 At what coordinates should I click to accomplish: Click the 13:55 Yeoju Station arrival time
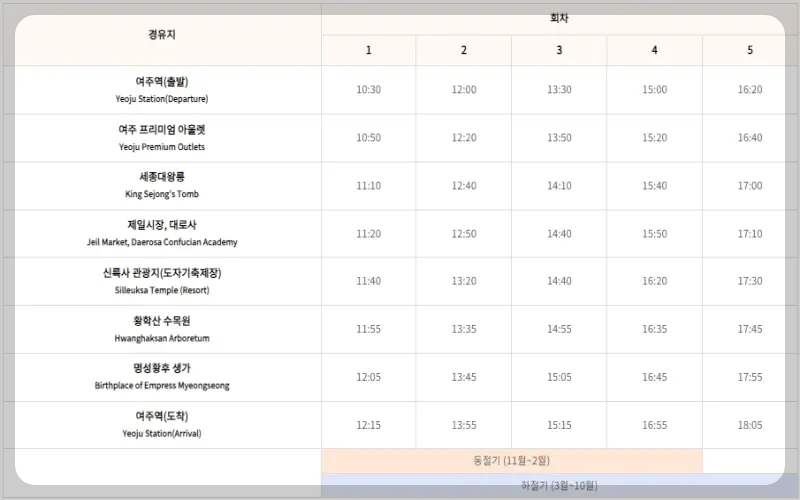(x=464, y=425)
